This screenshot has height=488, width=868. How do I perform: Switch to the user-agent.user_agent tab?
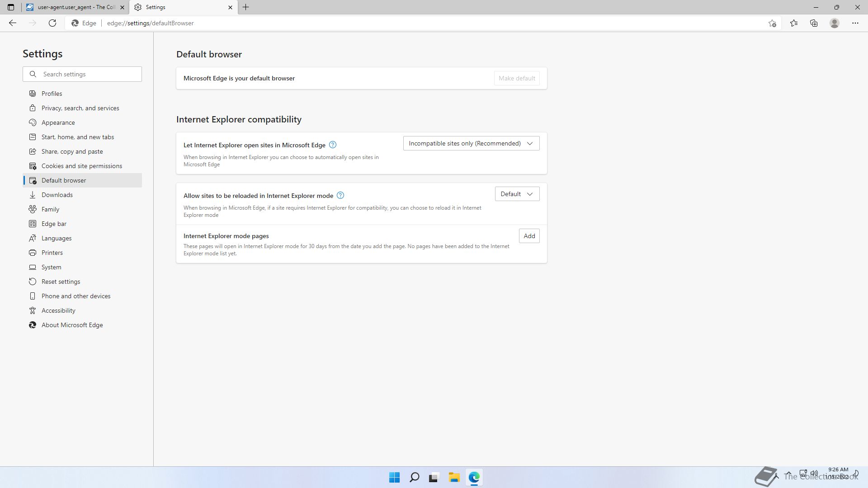click(75, 7)
